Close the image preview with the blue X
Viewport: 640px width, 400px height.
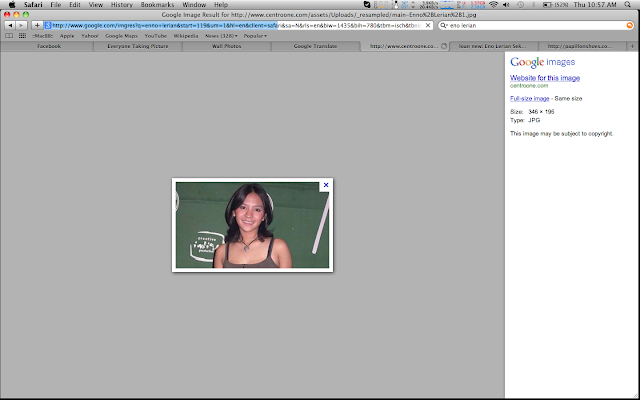click(x=326, y=185)
